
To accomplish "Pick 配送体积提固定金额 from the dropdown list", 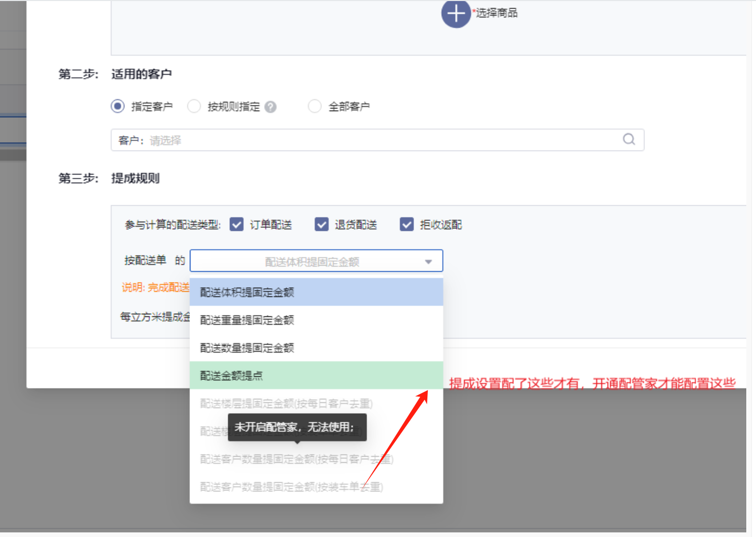I will (x=247, y=292).
